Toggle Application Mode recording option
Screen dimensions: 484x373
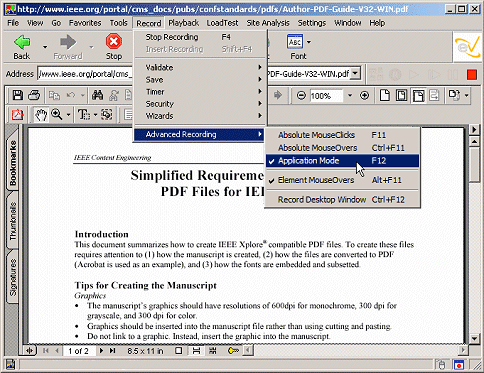tap(342, 161)
